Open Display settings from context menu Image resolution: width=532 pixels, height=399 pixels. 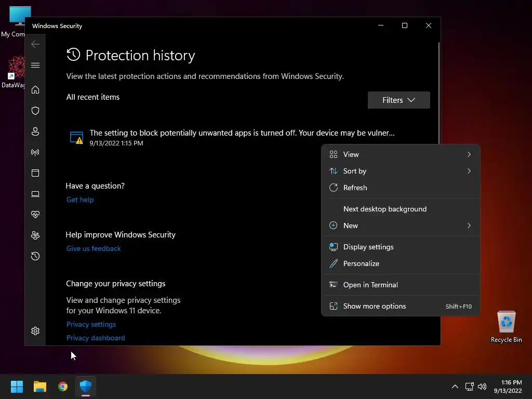pos(401,247)
